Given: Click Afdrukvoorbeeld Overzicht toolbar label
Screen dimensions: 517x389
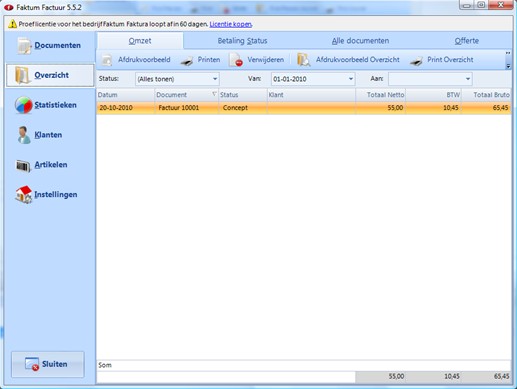Looking at the screenshot, I should point(358,60).
